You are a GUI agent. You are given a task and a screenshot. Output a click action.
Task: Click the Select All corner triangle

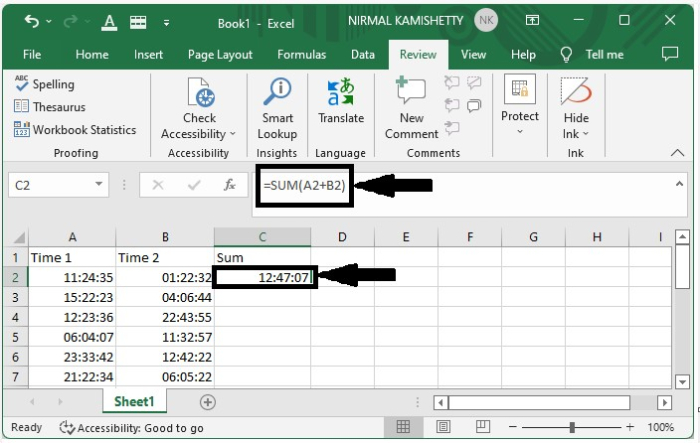(x=18, y=237)
